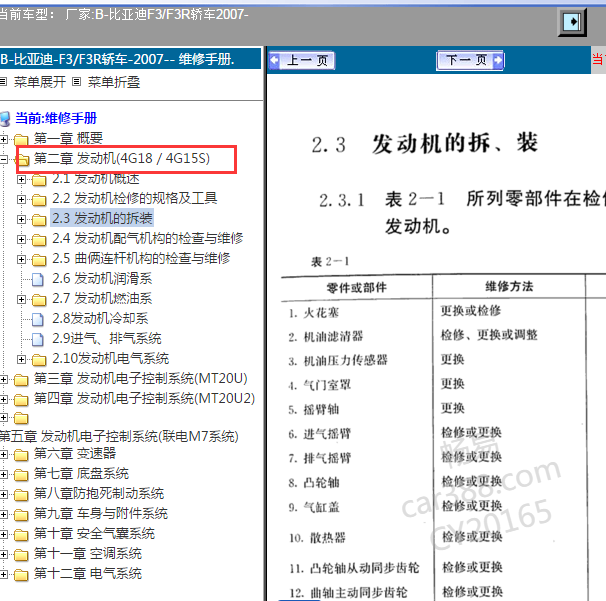Screen dimensions: 606x601
Task: Open the 第十二章 电气系统 chapter
Action: coord(88,574)
